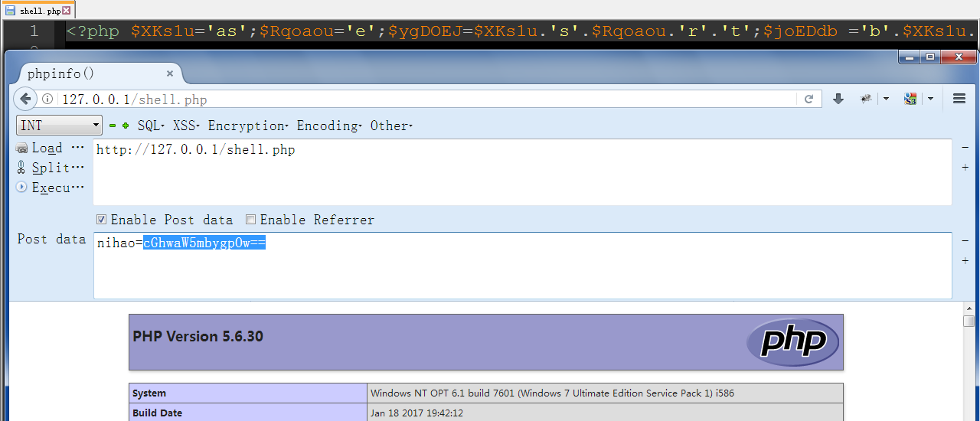
Task: Click the Load URL printer icon
Action: point(21,148)
